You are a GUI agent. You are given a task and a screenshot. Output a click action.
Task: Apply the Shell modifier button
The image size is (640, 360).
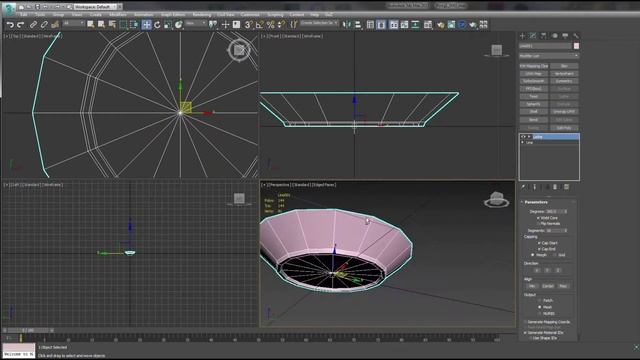click(533, 111)
